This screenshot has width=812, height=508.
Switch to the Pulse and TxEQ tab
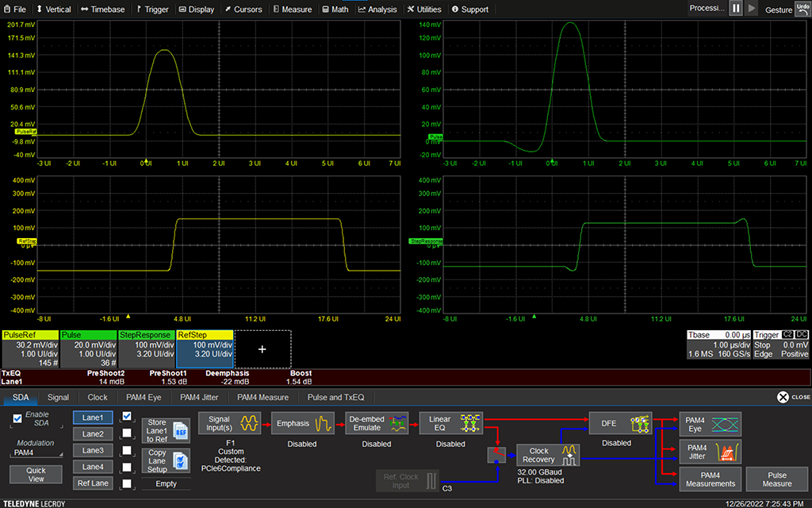tap(335, 397)
